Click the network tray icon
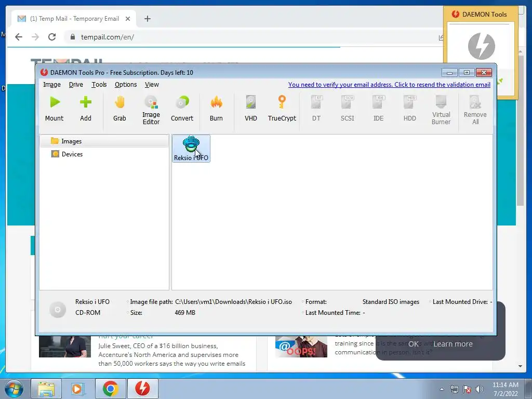 [454, 389]
